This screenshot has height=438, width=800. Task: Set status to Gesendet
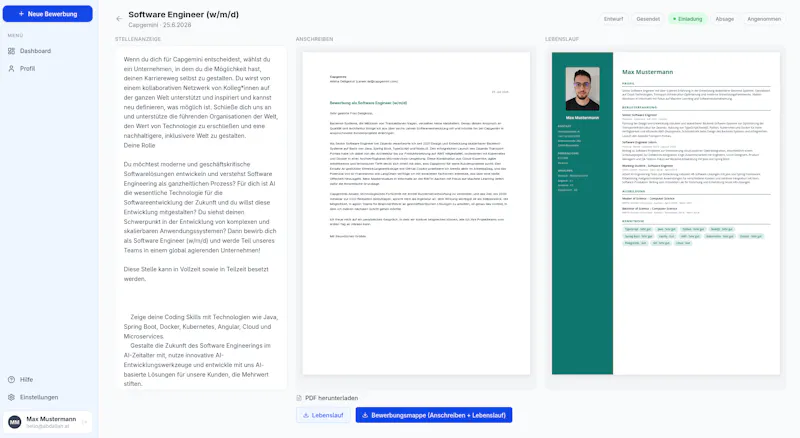pyautogui.click(x=648, y=19)
